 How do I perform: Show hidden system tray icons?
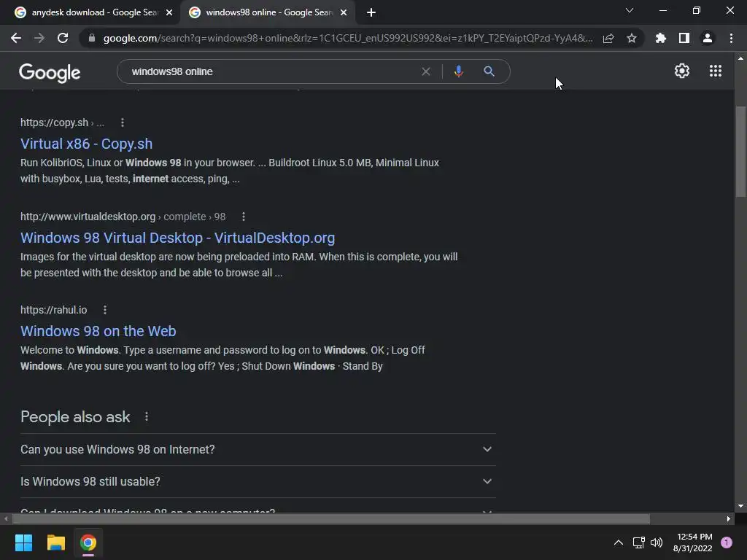pyautogui.click(x=619, y=542)
